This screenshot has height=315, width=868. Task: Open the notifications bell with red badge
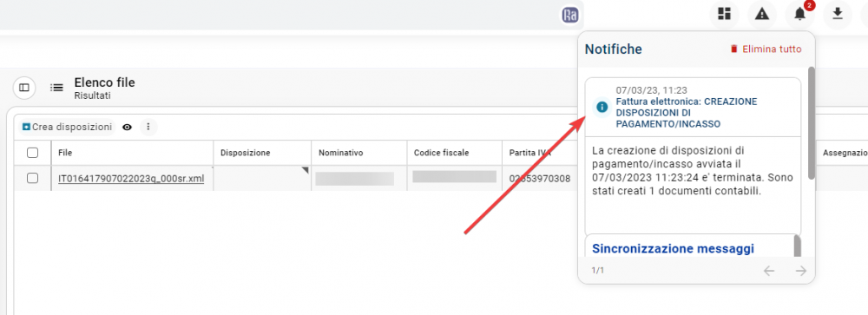pyautogui.click(x=800, y=15)
